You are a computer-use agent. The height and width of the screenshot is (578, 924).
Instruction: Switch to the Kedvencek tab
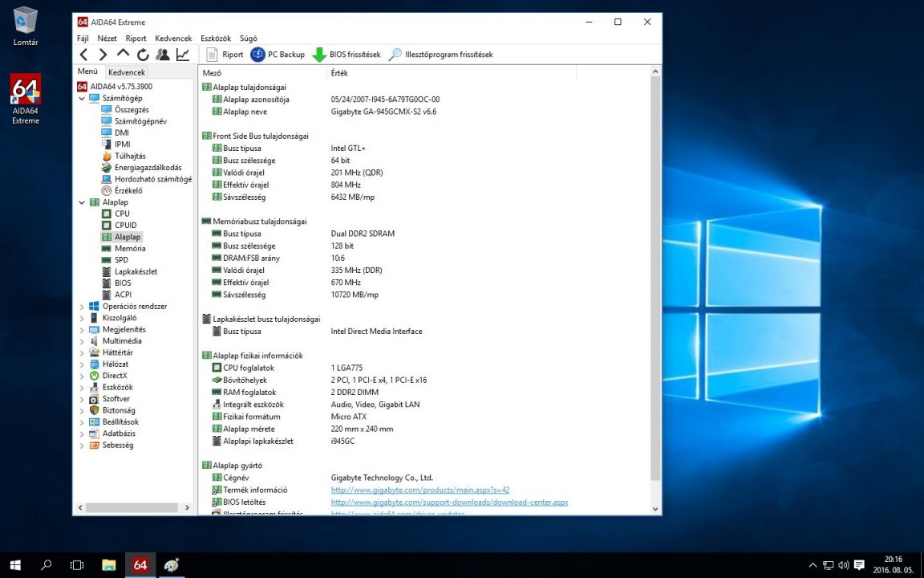127,72
